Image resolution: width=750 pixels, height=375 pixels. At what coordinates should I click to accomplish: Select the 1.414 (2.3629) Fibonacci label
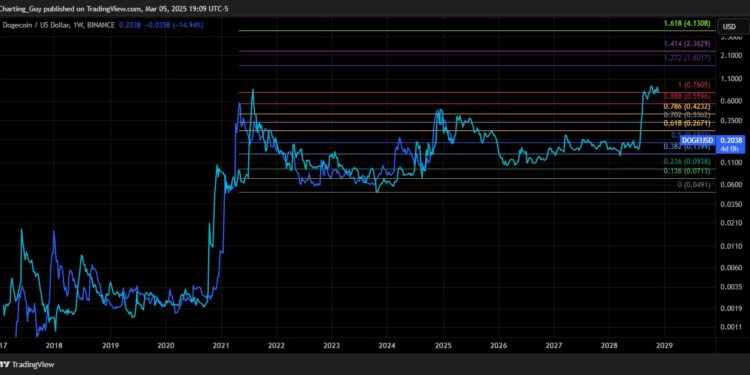click(687, 44)
